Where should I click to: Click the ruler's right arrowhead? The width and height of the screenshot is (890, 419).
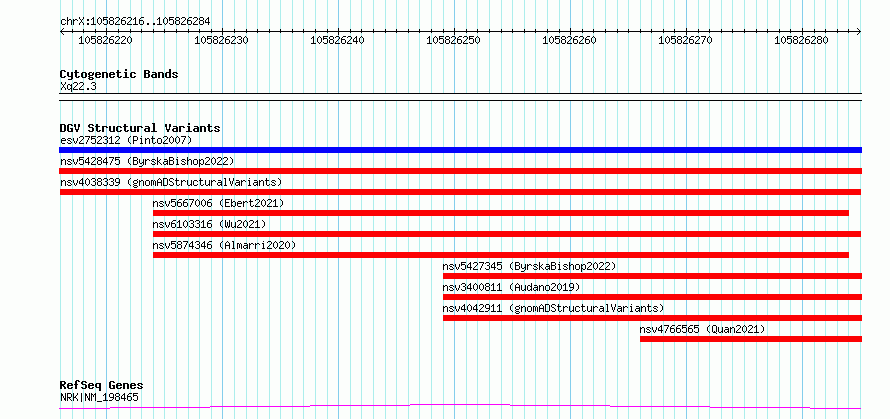(x=859, y=32)
